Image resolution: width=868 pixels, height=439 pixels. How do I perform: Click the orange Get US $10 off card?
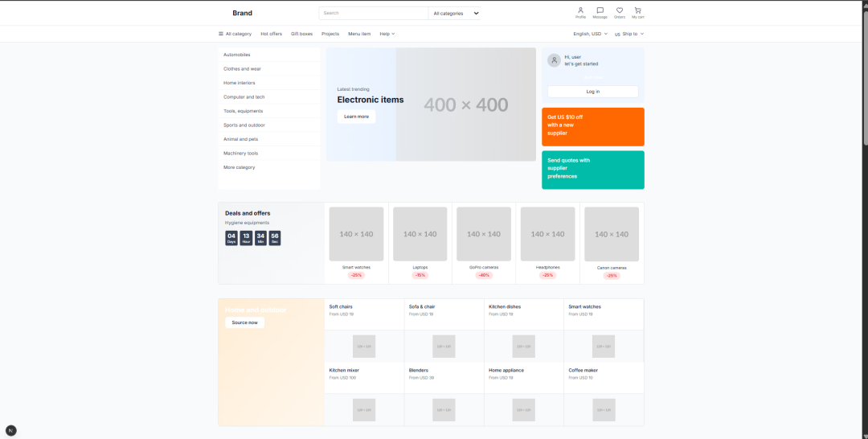tap(593, 127)
